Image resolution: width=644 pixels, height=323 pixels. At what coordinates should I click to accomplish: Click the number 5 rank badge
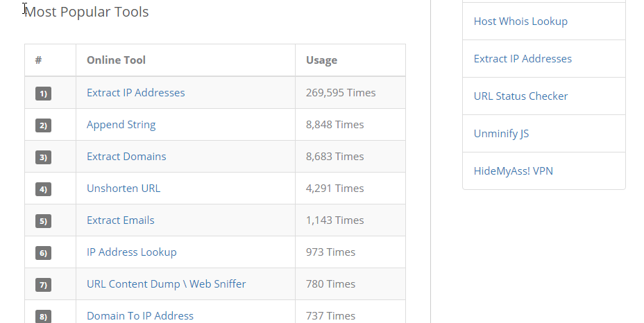tap(43, 221)
